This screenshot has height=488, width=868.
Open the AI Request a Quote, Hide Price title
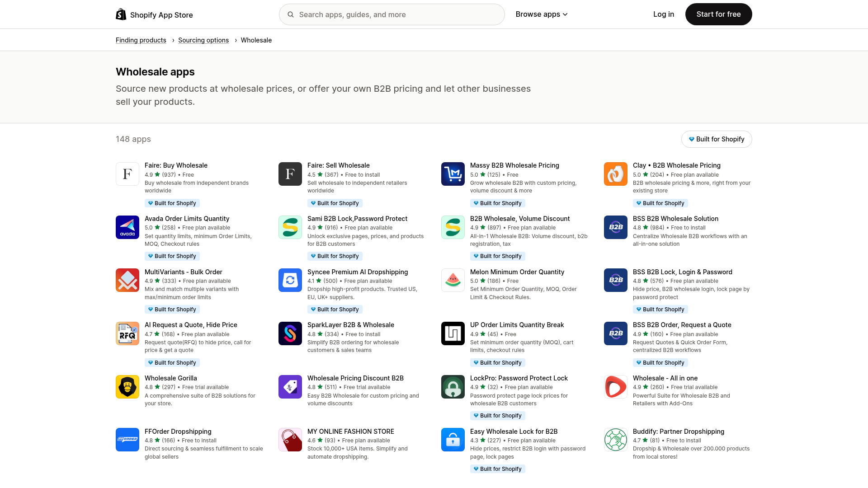[x=191, y=325]
